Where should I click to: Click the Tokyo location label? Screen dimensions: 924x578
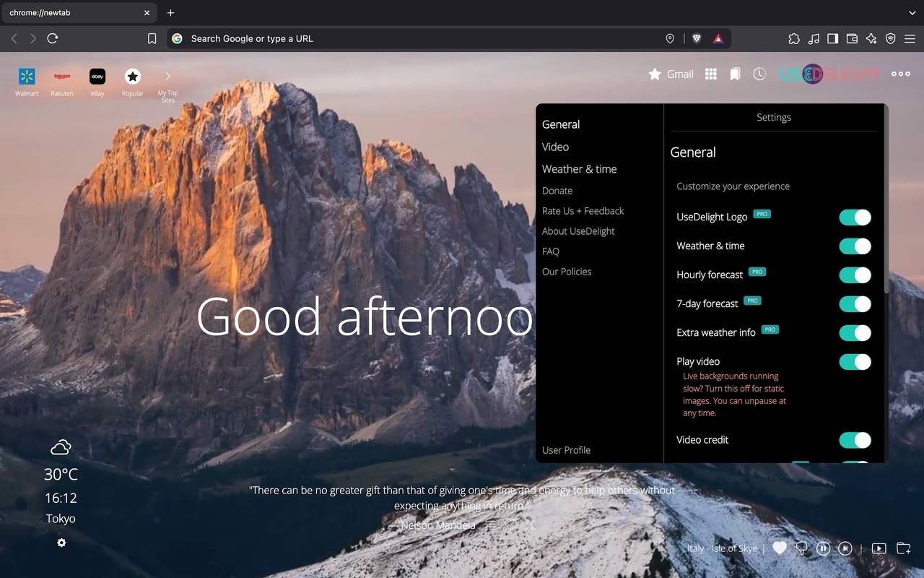coord(61,518)
